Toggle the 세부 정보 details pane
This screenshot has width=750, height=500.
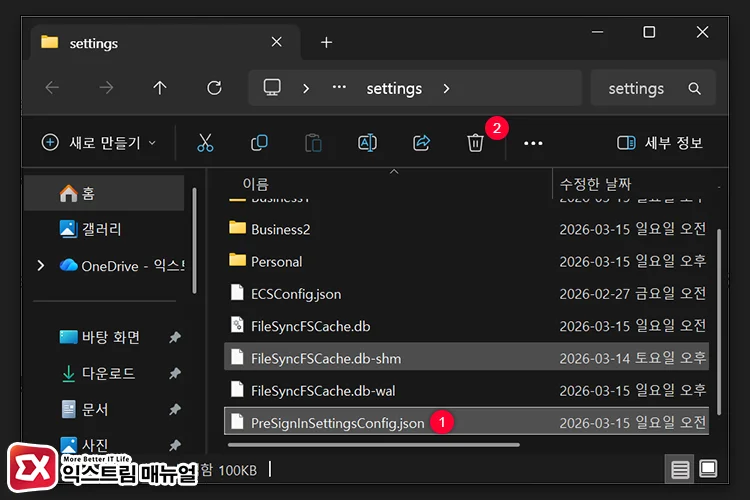click(659, 143)
